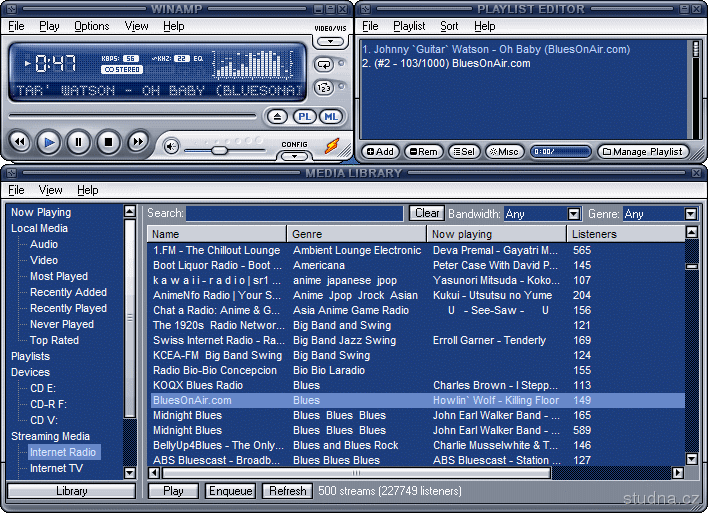The width and height of the screenshot is (708, 513).
Task: Click stream list scroll down arrow
Action: (x=691, y=459)
